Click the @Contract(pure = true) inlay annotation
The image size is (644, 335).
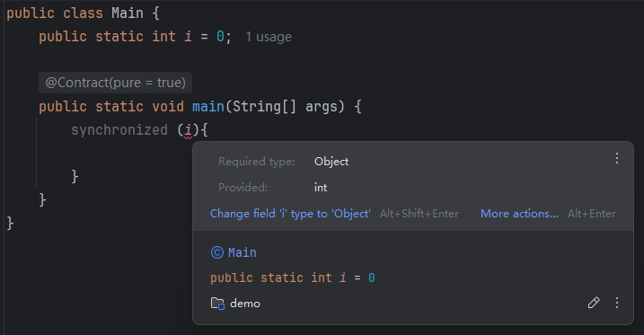(x=115, y=83)
